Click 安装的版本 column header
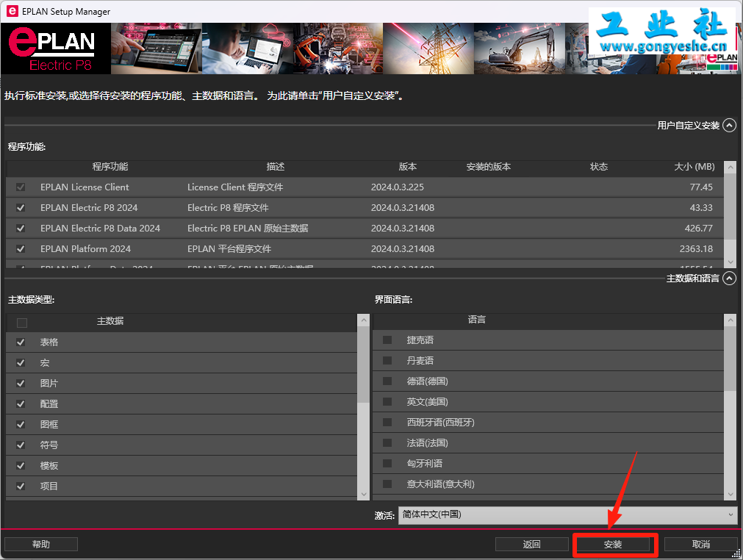 (x=489, y=167)
